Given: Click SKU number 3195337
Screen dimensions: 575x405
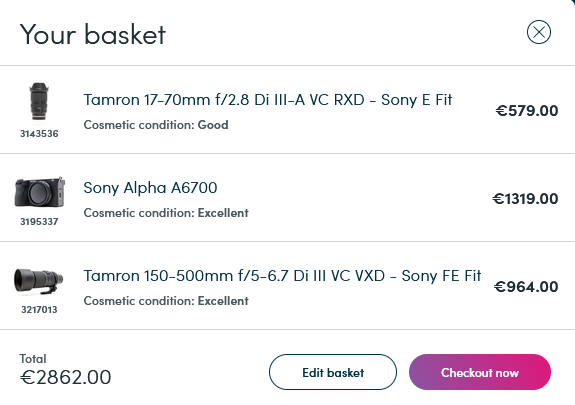Looking at the screenshot, I should tap(39, 222).
